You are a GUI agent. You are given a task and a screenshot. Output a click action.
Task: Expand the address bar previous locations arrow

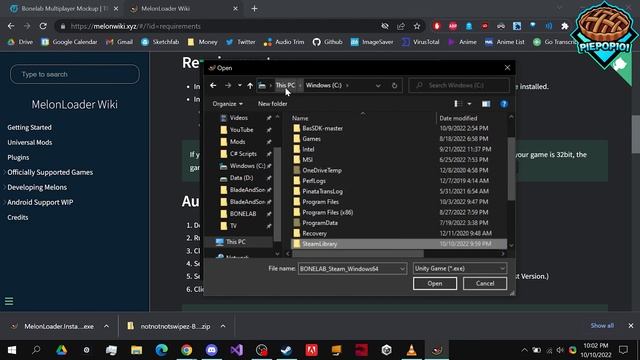point(378,85)
